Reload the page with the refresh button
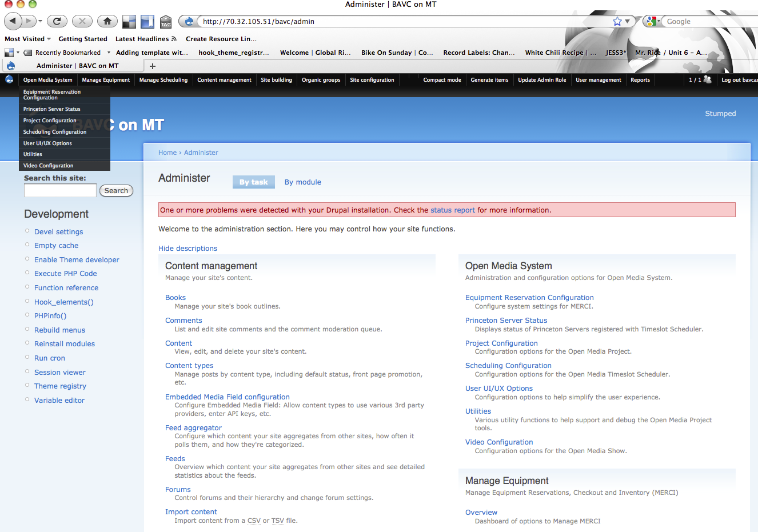 tap(57, 21)
